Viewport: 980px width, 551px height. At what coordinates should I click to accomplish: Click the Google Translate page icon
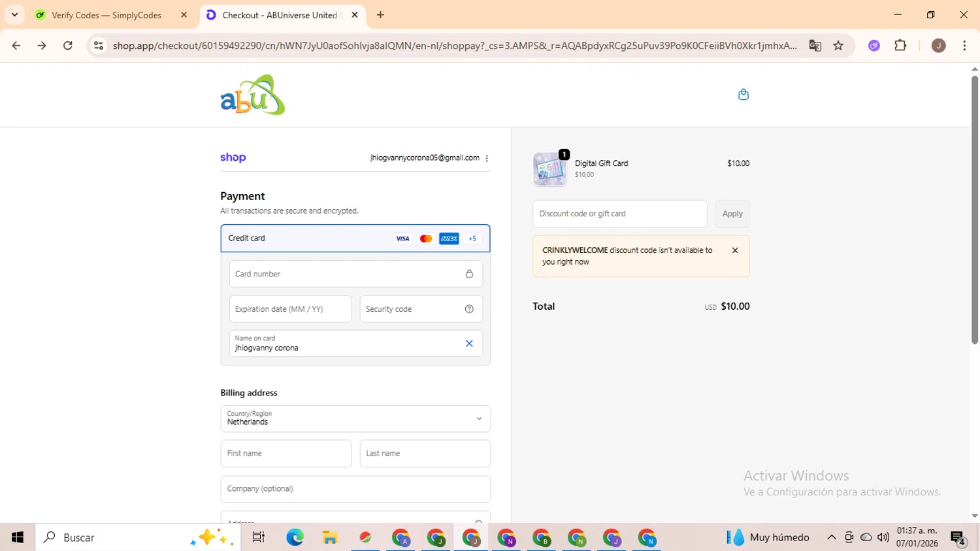[x=815, y=46]
